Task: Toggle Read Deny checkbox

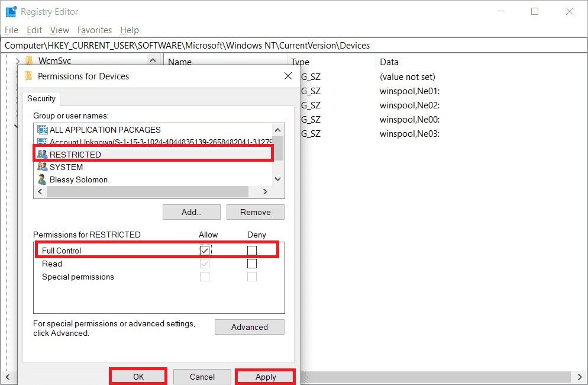Action: tap(252, 264)
